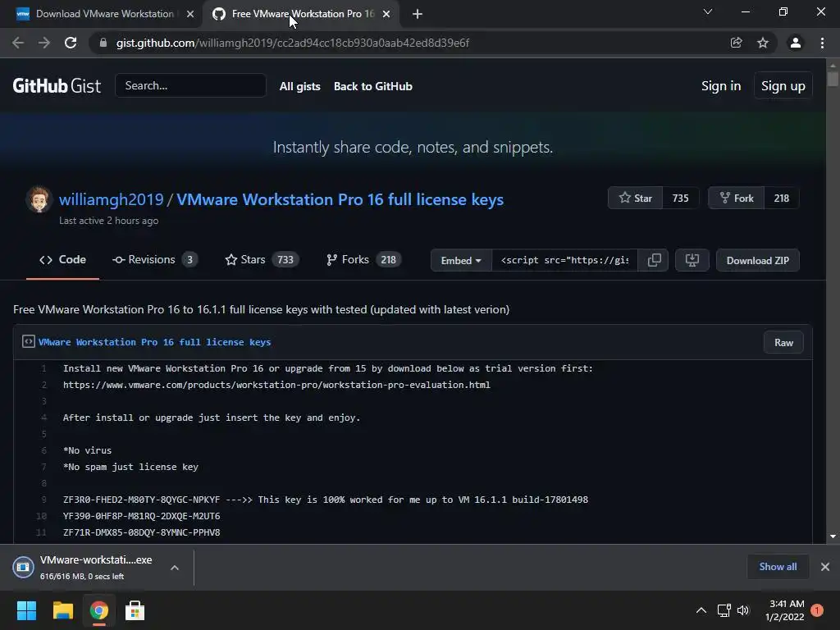Screen dimensions: 840x630
Task: Show hidden tray icons
Action: point(701,610)
